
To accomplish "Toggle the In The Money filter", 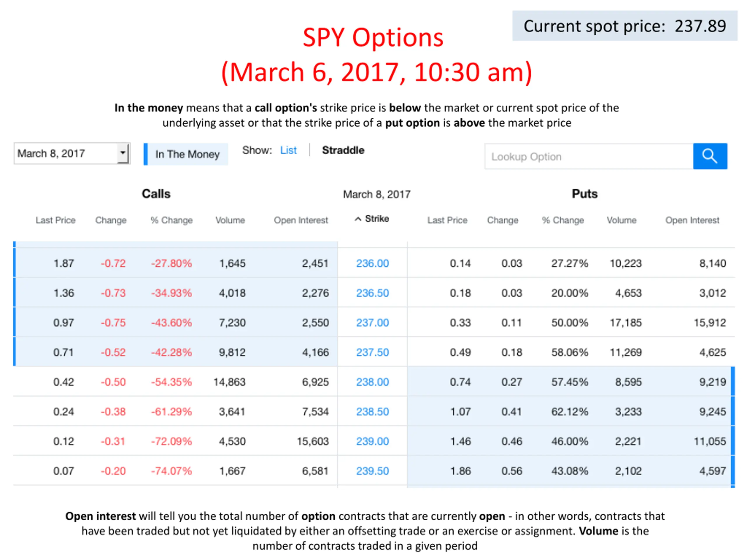I will [186, 154].
